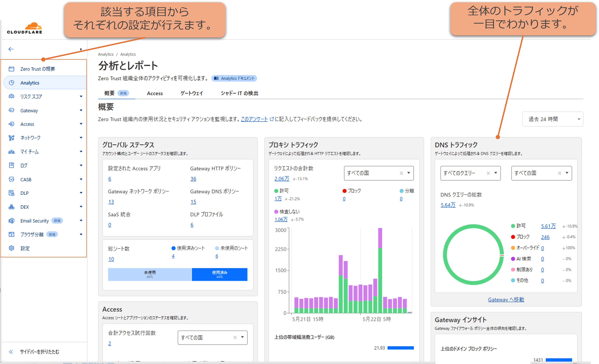Screen dimensions: 599x364
Task: Expand the ログ sidebar menu
Action: point(81,166)
